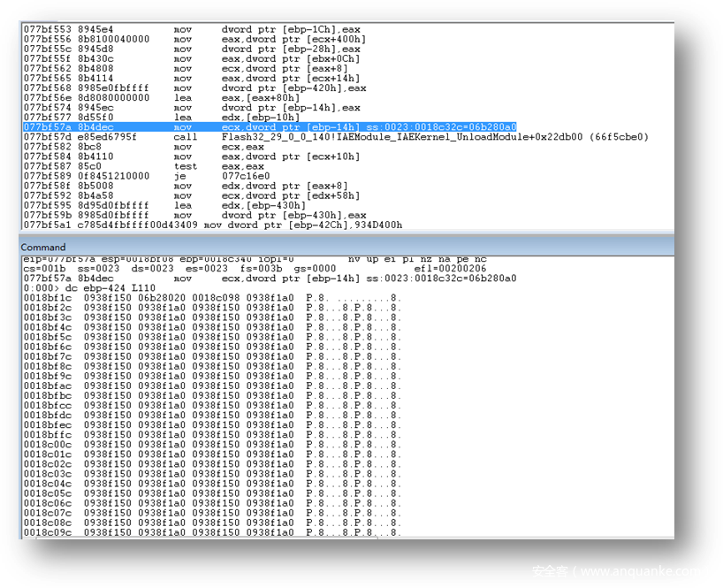The width and height of the screenshot is (723, 588).
Task: Click the dc ebp-424 L110 command line
Action: pyautogui.click(x=90, y=287)
